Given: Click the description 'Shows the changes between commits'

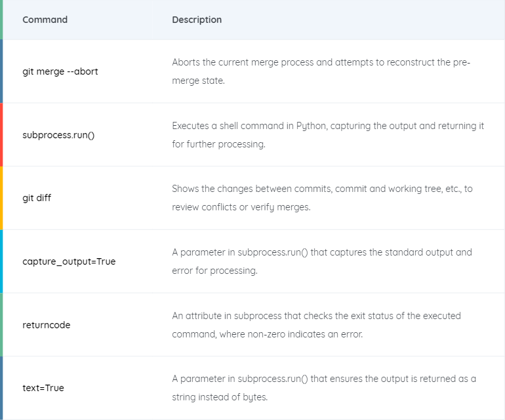Looking at the screenshot, I should (x=322, y=198).
